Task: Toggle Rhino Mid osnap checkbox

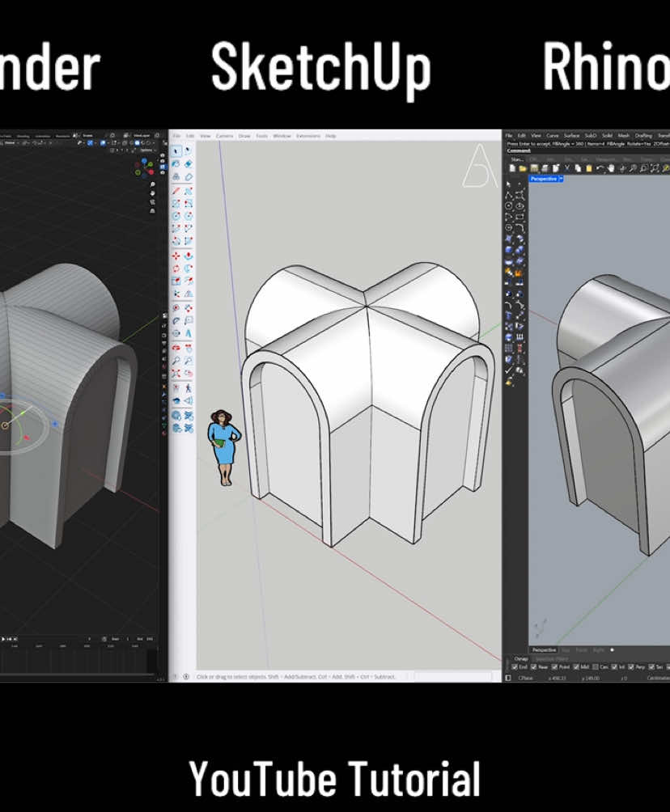Action: pos(575,667)
